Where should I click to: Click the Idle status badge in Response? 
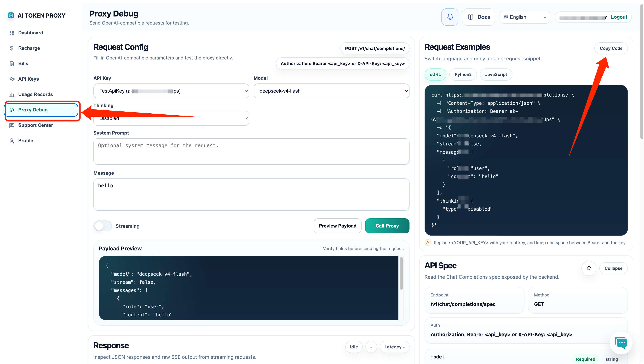pos(354,347)
